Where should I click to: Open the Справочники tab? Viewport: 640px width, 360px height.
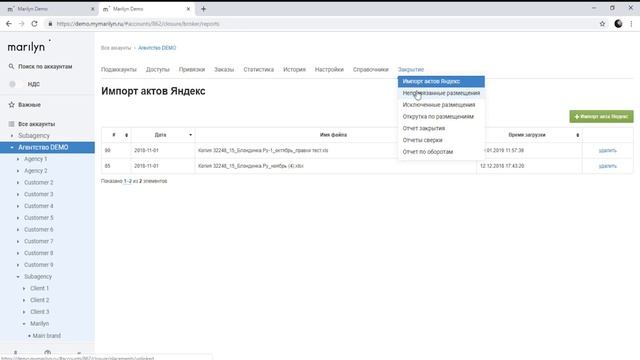(x=371, y=69)
